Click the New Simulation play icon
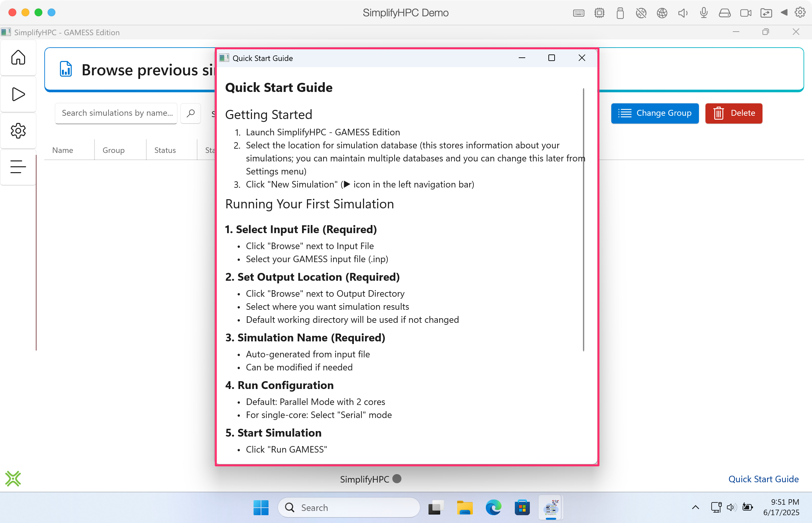Screen dimensions: 812x523 tap(18, 94)
